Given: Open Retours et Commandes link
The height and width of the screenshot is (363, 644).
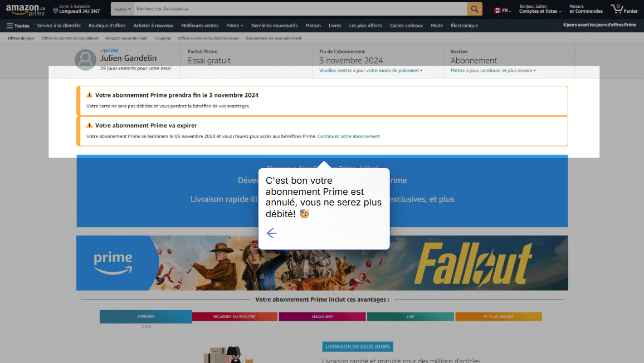Looking at the screenshot, I should (586, 9).
